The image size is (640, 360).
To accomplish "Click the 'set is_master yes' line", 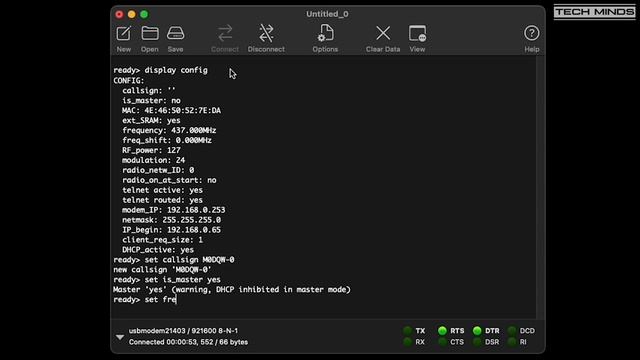I will (167, 280).
